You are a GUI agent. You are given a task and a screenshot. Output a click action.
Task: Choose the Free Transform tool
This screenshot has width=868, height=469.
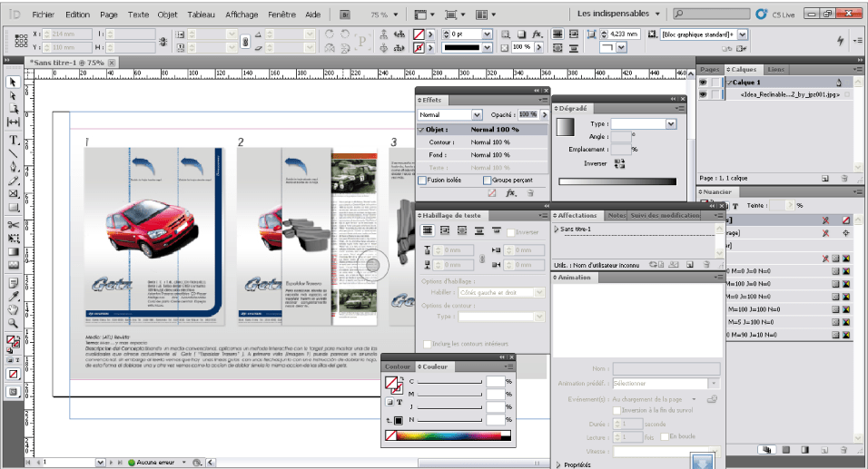click(x=14, y=239)
